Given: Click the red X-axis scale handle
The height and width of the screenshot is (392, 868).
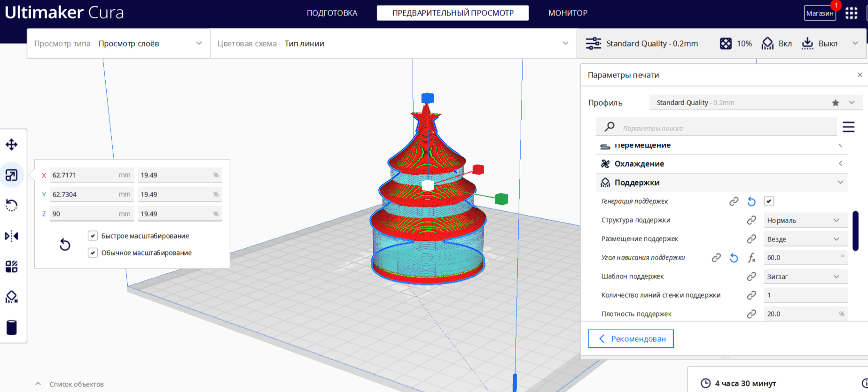Looking at the screenshot, I should 478,169.
